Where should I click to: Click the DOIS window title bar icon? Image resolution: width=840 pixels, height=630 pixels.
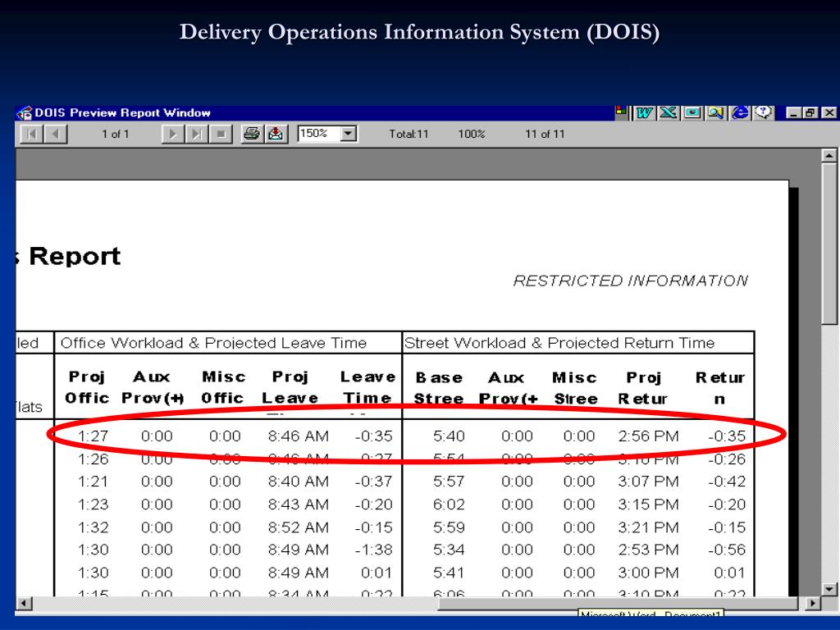(x=24, y=113)
